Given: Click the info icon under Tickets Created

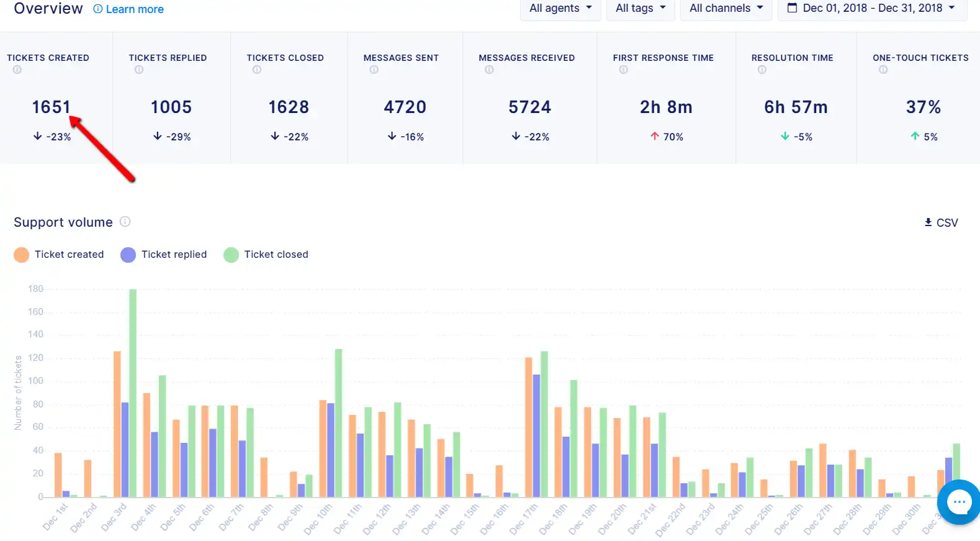Looking at the screenshot, I should pyautogui.click(x=17, y=70).
